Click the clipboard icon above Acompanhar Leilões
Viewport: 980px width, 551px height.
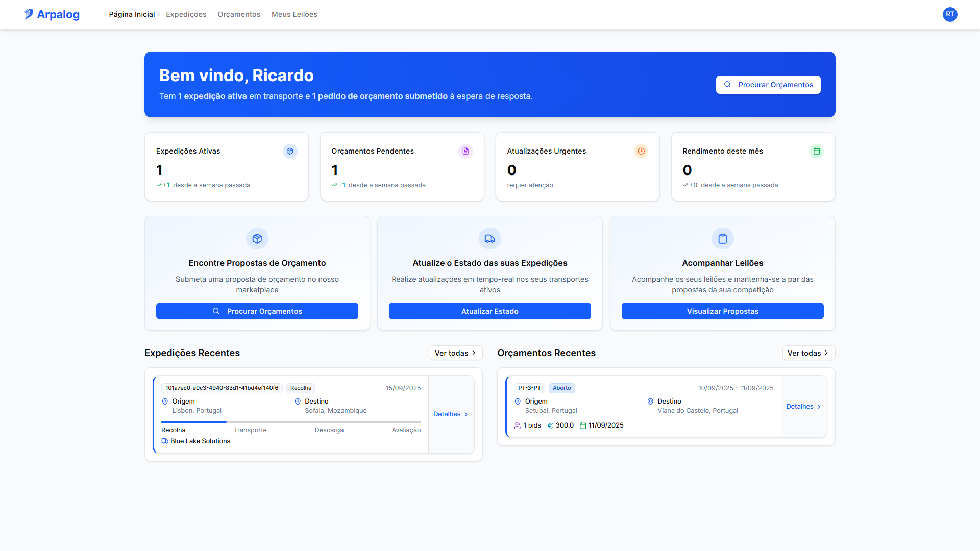tap(723, 239)
